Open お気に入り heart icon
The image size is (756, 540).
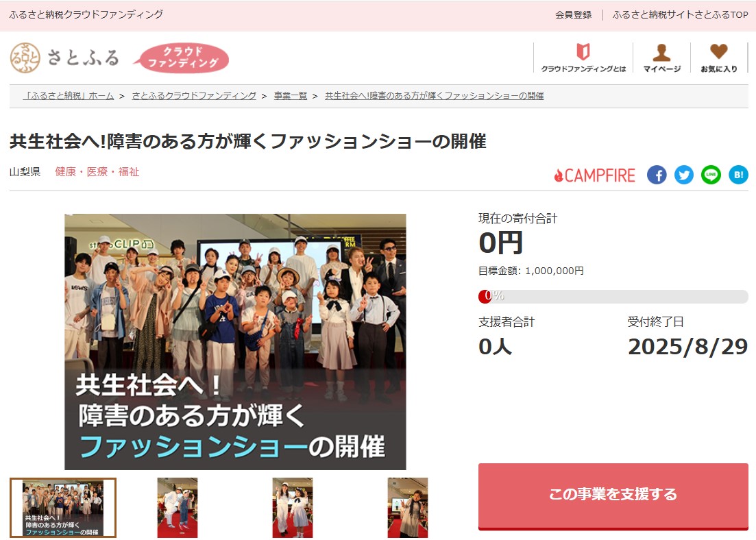pyautogui.click(x=719, y=58)
